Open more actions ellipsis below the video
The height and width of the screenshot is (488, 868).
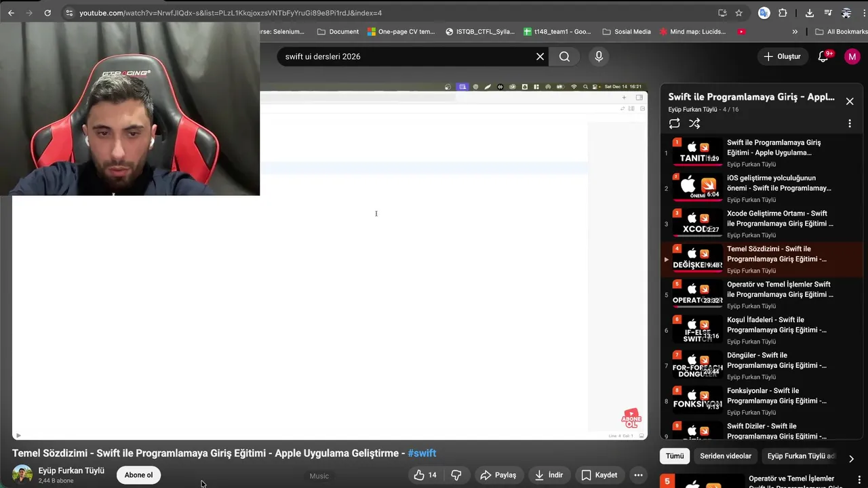[638, 475]
